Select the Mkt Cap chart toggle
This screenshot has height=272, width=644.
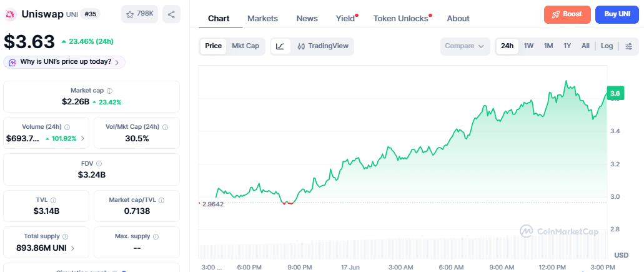click(x=245, y=46)
